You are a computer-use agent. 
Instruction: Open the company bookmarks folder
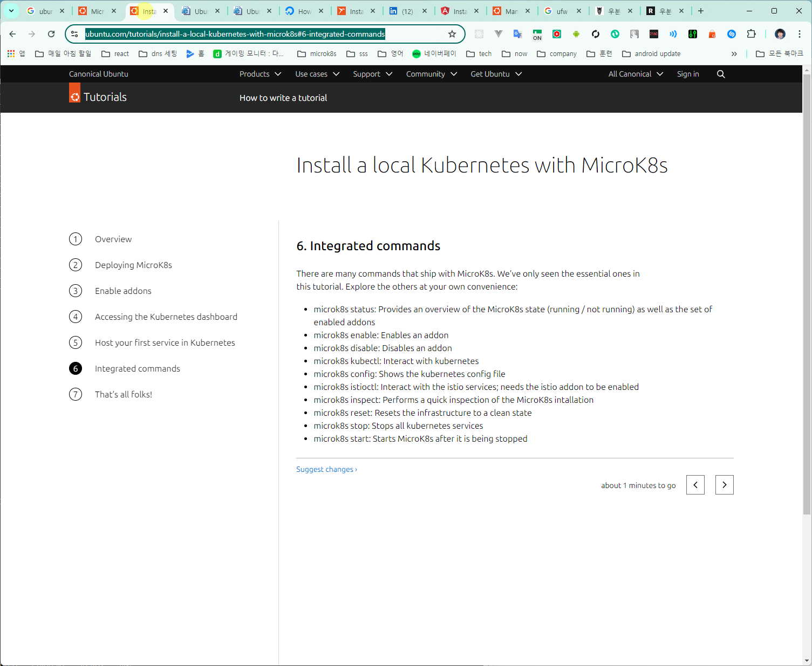point(557,53)
